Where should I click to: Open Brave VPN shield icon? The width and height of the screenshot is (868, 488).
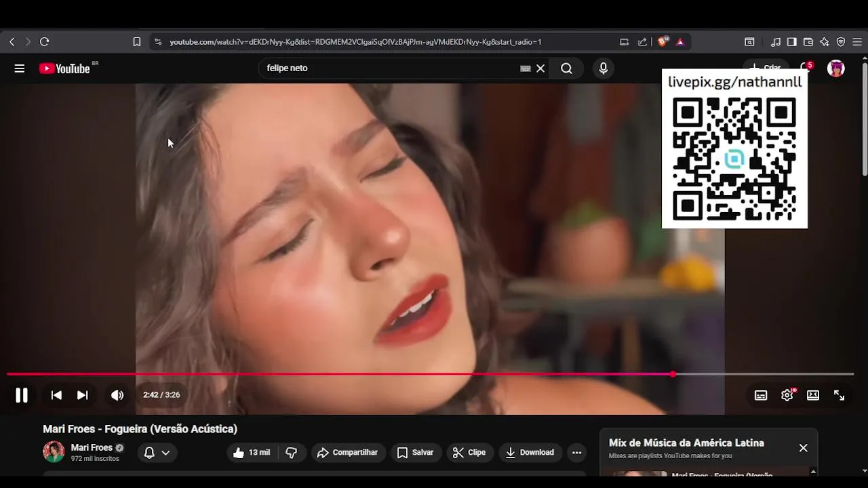pyautogui.click(x=841, y=42)
